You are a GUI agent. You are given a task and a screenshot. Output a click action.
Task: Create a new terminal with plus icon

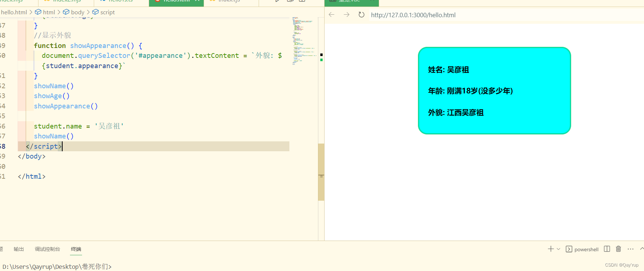point(551,249)
